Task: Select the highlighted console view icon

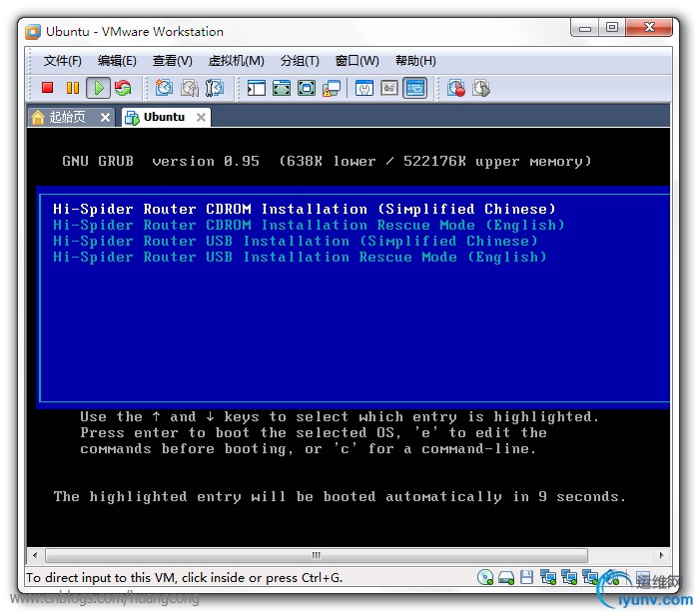Action: click(x=415, y=88)
